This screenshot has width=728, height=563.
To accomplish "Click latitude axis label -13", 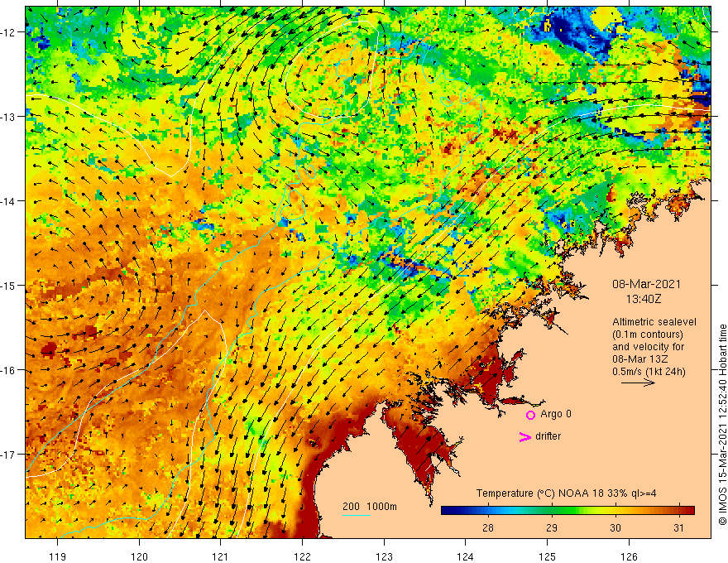I will point(8,117).
